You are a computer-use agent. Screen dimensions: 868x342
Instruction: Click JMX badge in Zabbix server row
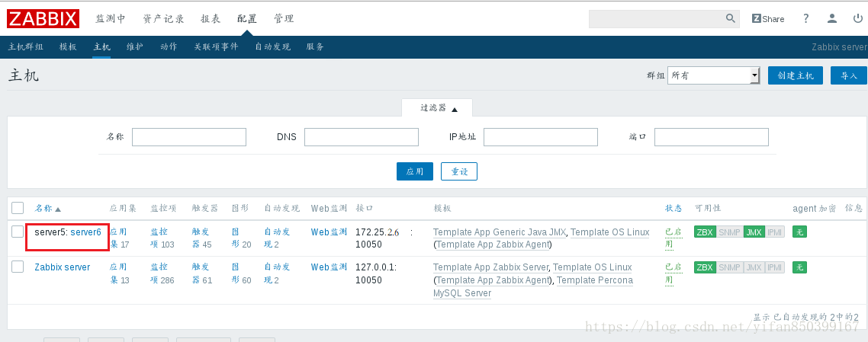pos(754,267)
